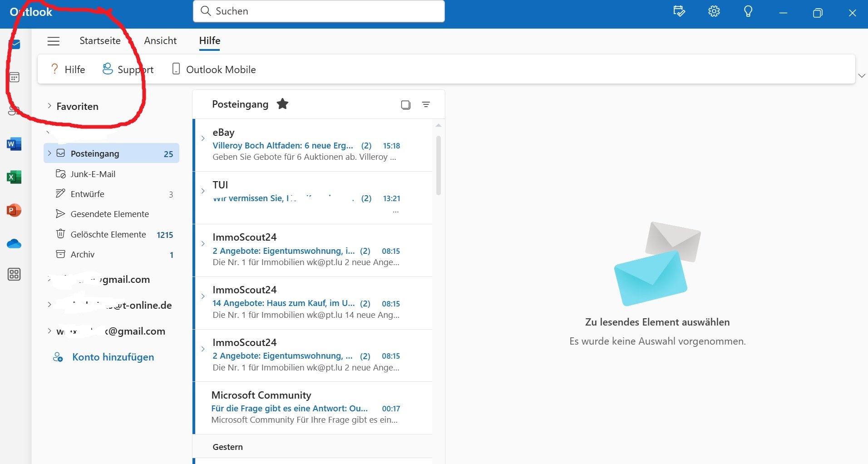The height and width of the screenshot is (464, 868).
Task: Click the Konto hinzufügen icon
Action: click(x=58, y=357)
